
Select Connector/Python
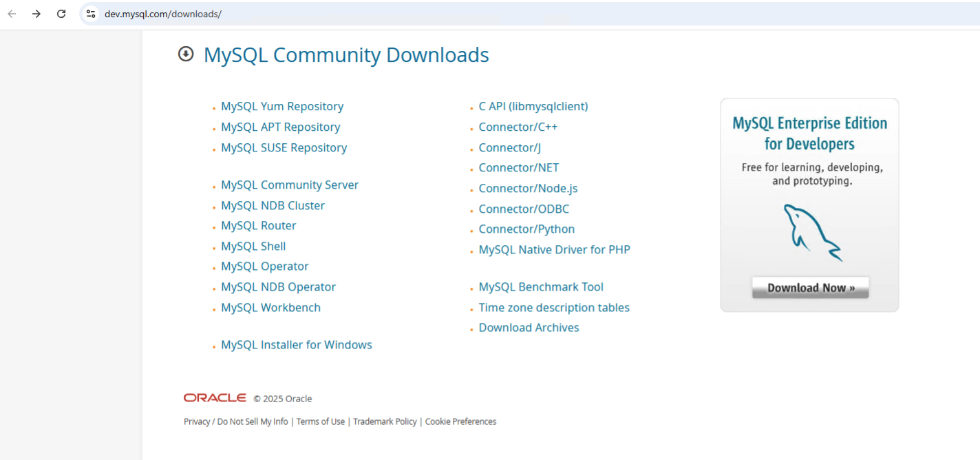pyautogui.click(x=526, y=229)
